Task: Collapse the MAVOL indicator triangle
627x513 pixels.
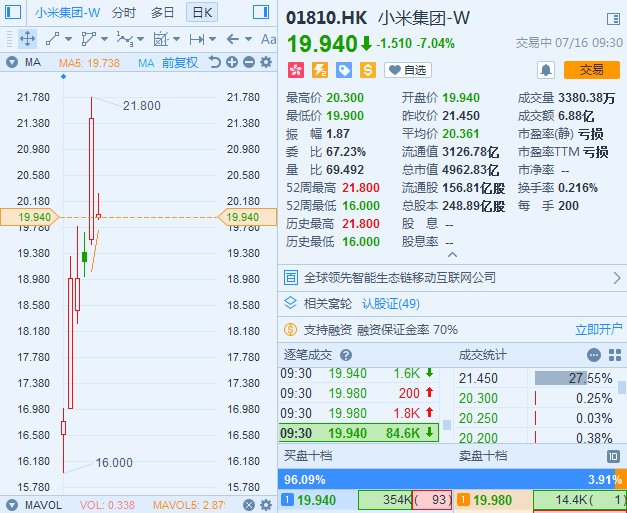Action: 12,505
